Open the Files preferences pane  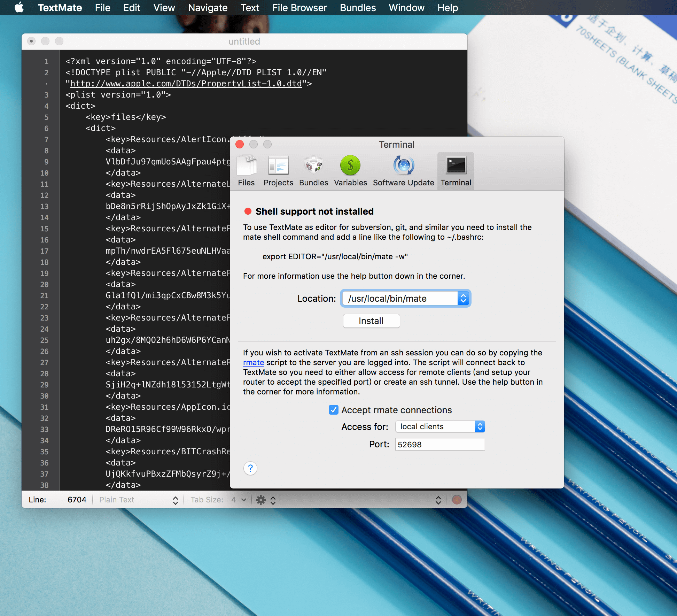click(x=246, y=171)
